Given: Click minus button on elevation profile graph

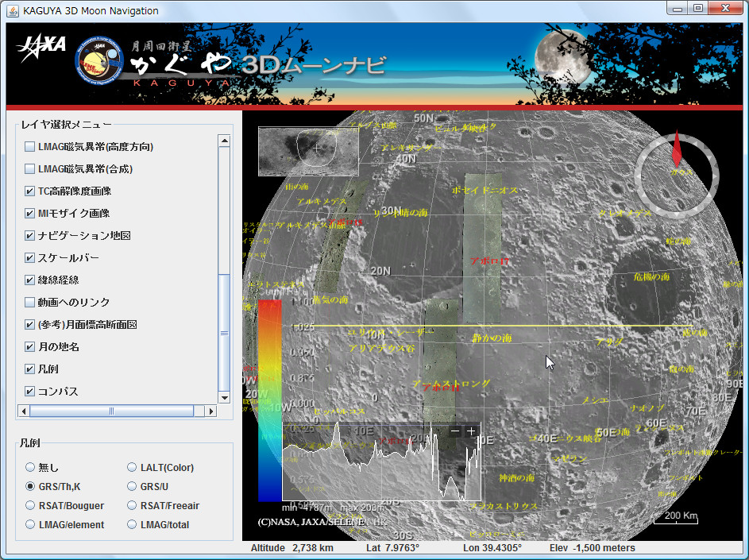Looking at the screenshot, I should tap(455, 431).
